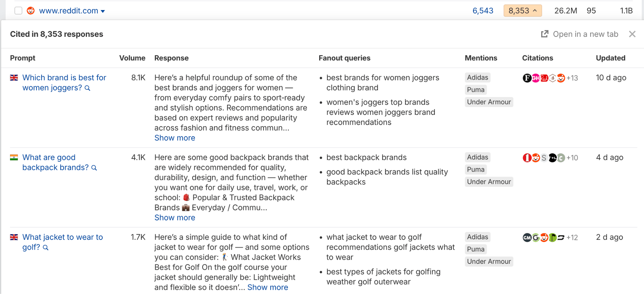Click 'Show more' under the backpack brands response
The height and width of the screenshot is (294, 644).
click(x=175, y=218)
